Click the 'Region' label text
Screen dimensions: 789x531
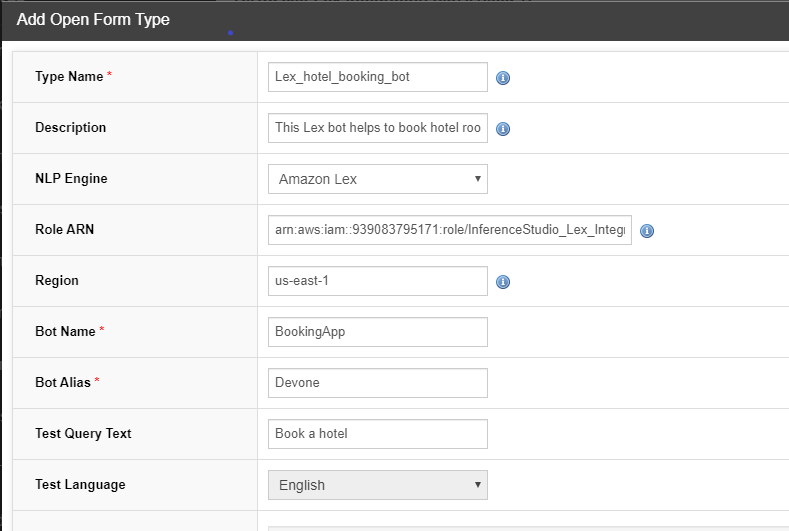point(57,280)
